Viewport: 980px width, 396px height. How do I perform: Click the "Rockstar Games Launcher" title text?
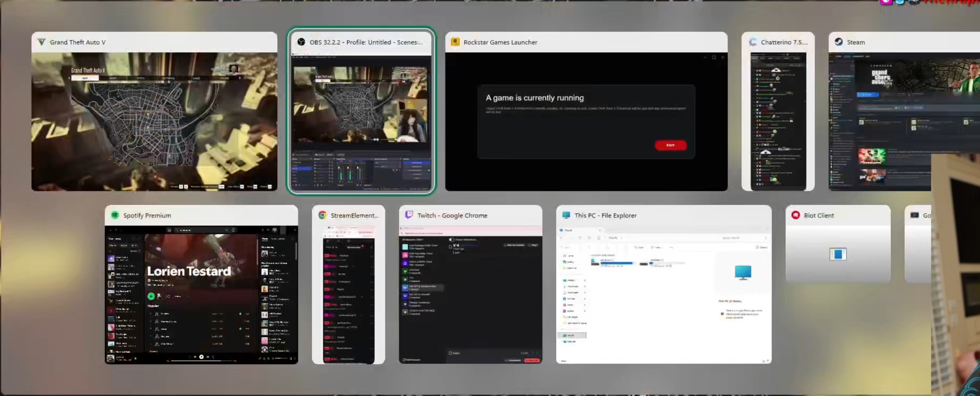(500, 42)
